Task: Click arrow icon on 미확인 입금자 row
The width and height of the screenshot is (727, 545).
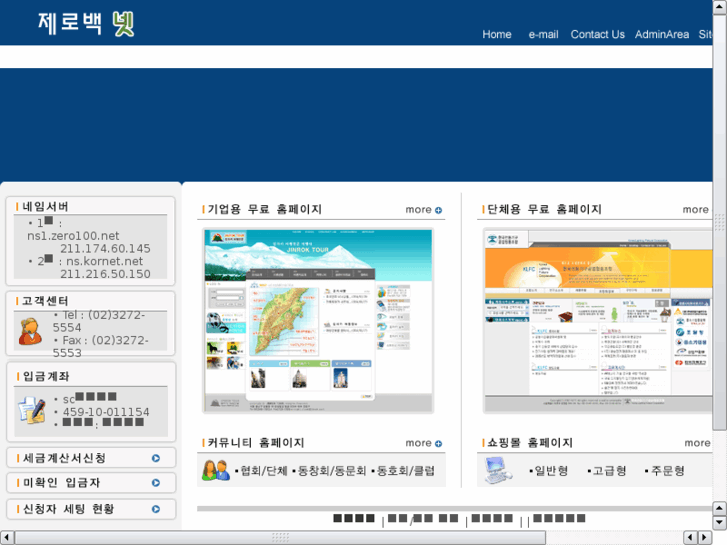Action: tap(156, 483)
